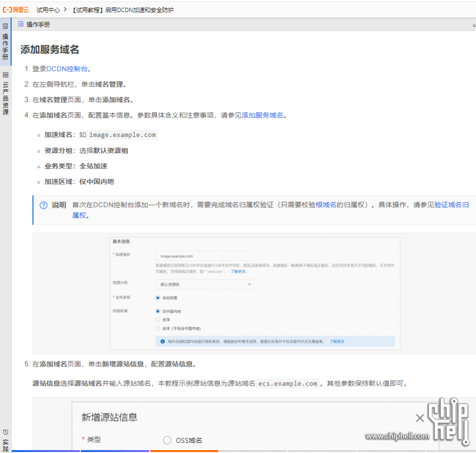Click the 云产品资源 grid icon in the sidebar

pos(5,75)
